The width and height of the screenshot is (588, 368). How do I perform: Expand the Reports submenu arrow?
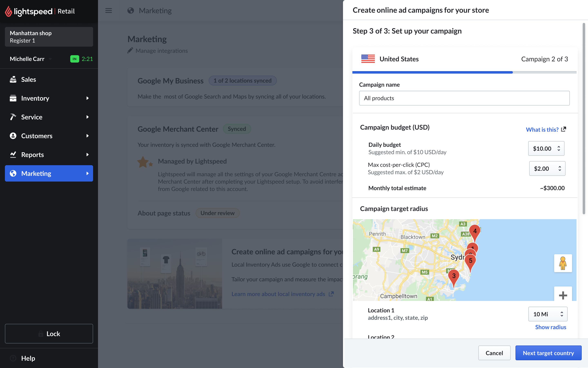87,155
